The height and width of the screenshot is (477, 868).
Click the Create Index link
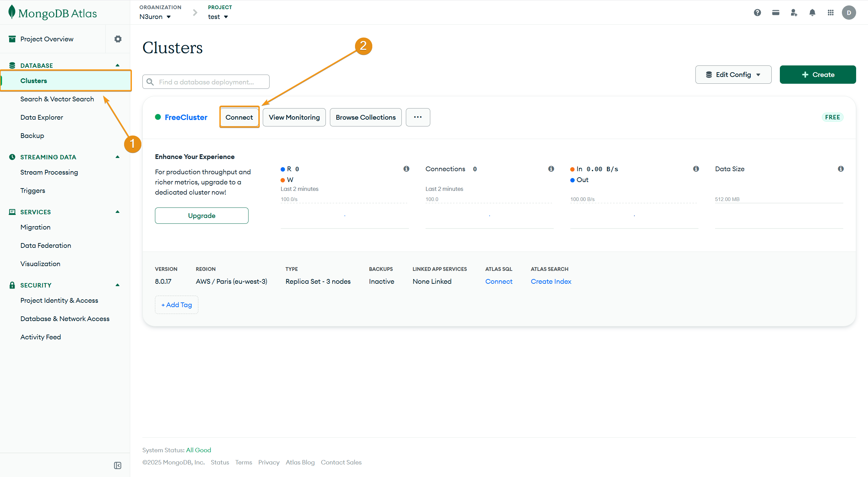tap(551, 281)
